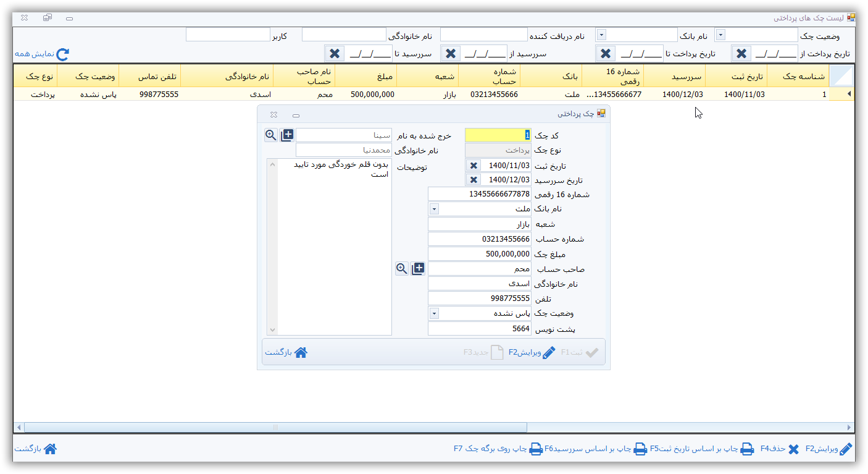
Task: Search for صاحب حساب account owner
Action: 402,269
